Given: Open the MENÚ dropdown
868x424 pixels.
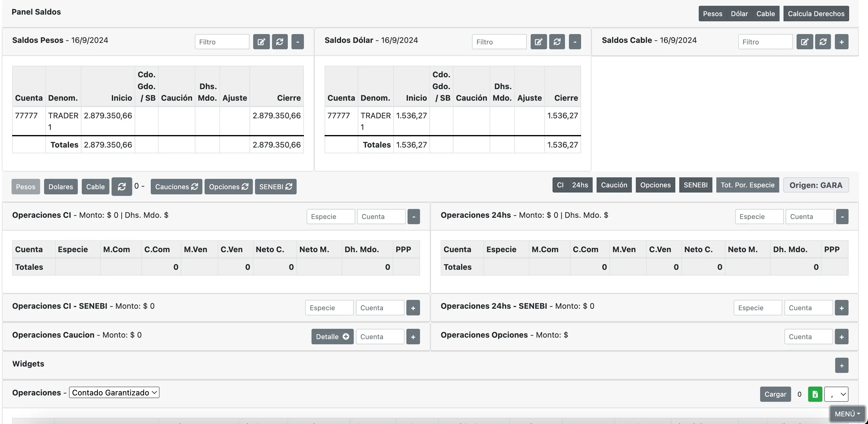Looking at the screenshot, I should tap(847, 414).
